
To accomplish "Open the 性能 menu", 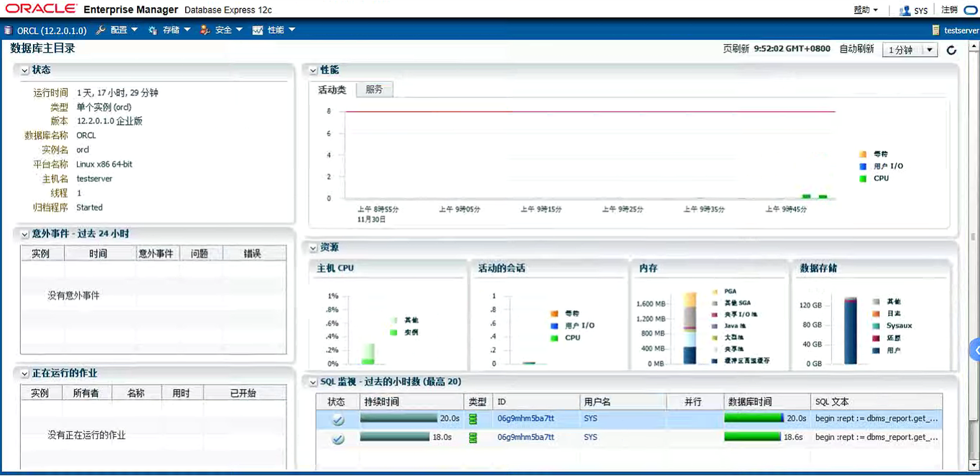I will [x=281, y=30].
